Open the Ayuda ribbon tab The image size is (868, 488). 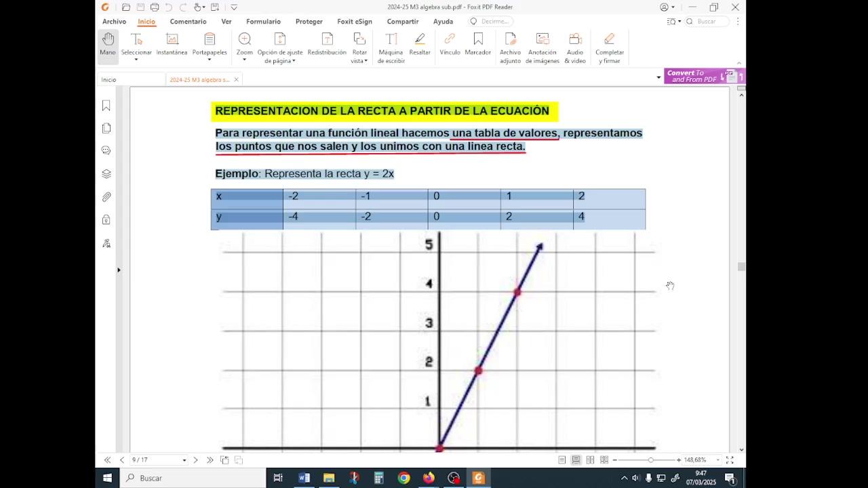point(443,22)
